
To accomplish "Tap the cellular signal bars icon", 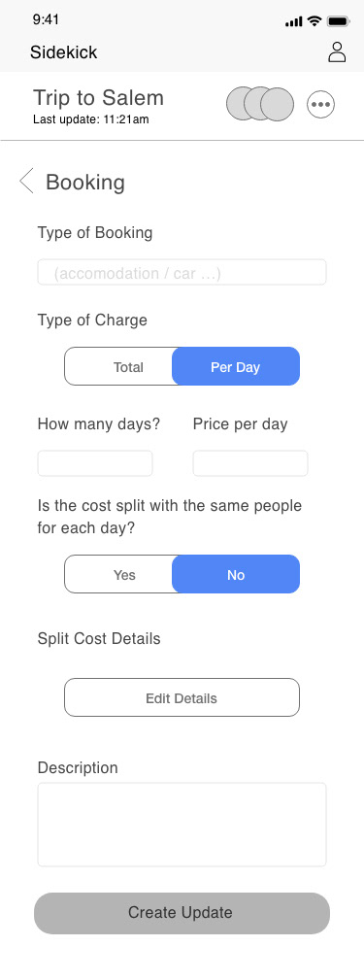I will [x=294, y=22].
